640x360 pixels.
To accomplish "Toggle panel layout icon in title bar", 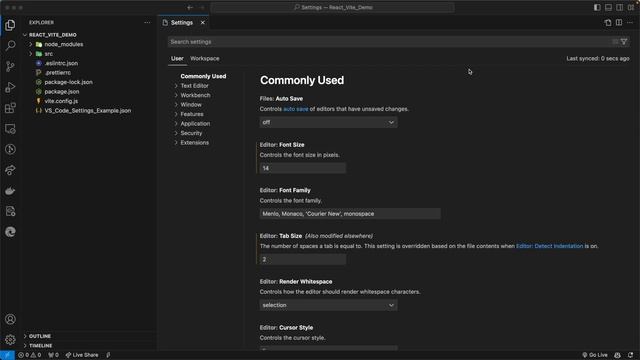I will pyautogui.click(x=608, y=7).
